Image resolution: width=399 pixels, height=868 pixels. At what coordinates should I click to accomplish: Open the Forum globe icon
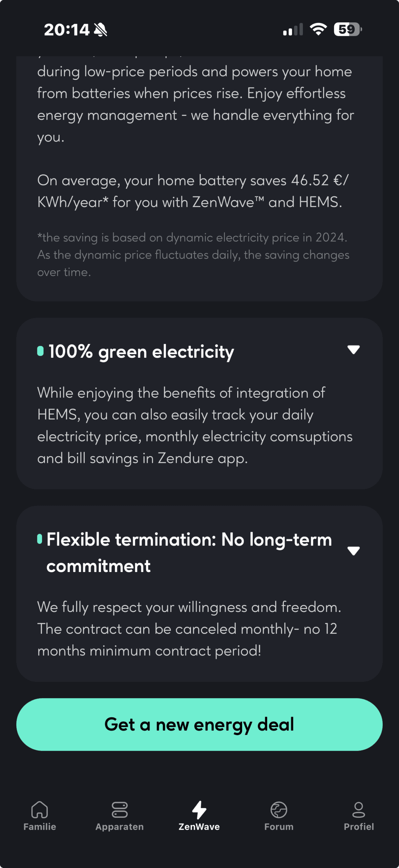279,810
